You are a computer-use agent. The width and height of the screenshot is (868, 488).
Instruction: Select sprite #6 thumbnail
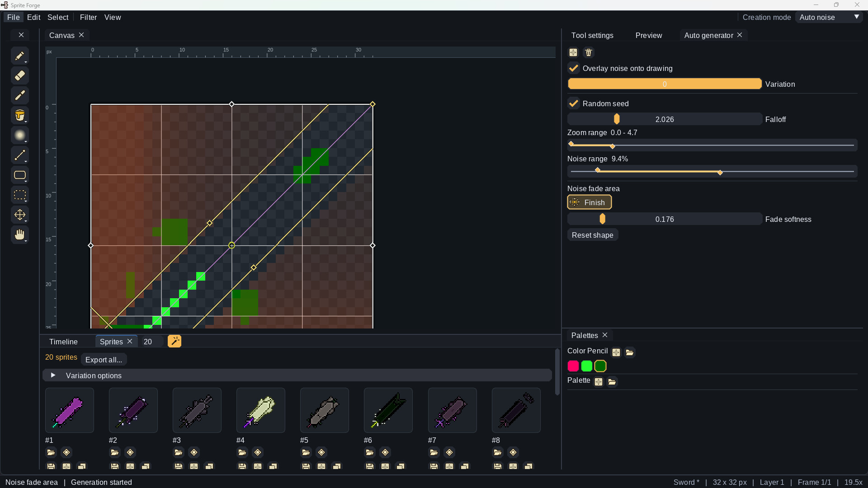coord(388,410)
